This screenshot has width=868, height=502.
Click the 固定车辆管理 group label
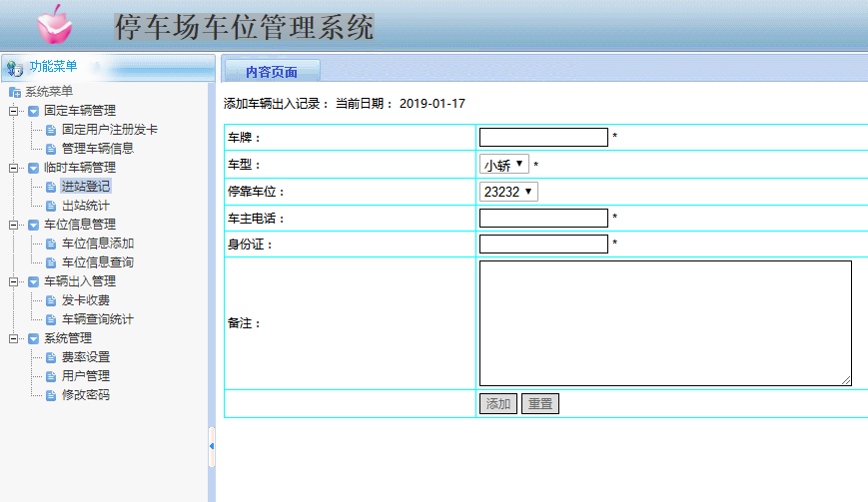click(x=80, y=111)
